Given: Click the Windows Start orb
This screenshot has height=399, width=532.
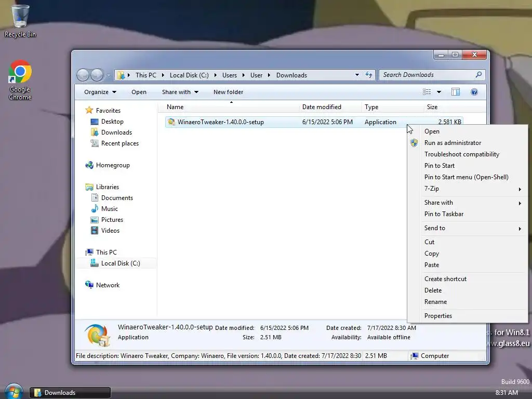Looking at the screenshot, I should pyautogui.click(x=14, y=392).
